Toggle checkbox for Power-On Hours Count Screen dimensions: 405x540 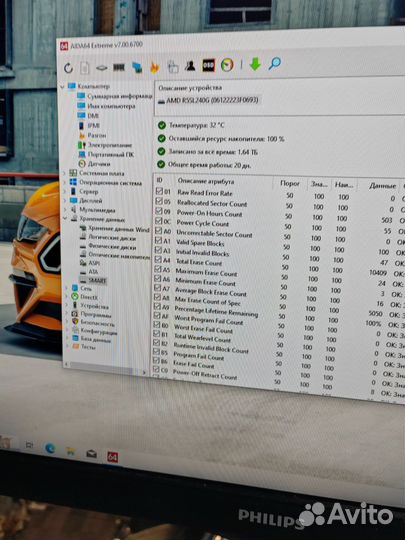158,210
